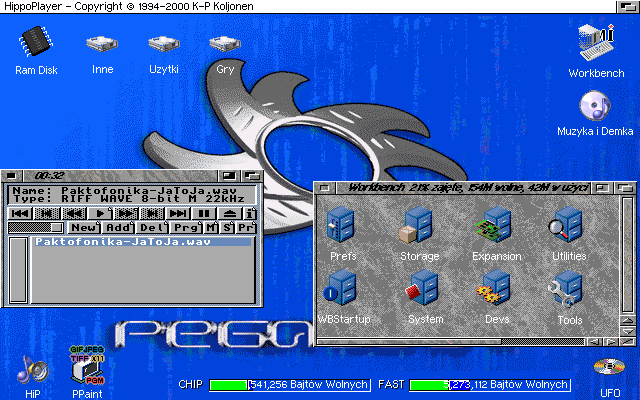Select the Uzytki drive icon
The width and height of the screenshot is (640, 400).
[x=164, y=44]
